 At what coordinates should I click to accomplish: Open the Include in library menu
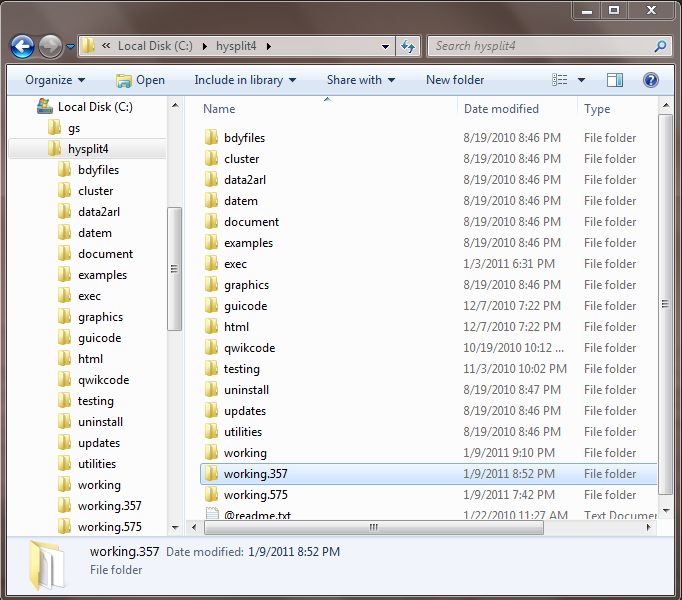click(245, 80)
